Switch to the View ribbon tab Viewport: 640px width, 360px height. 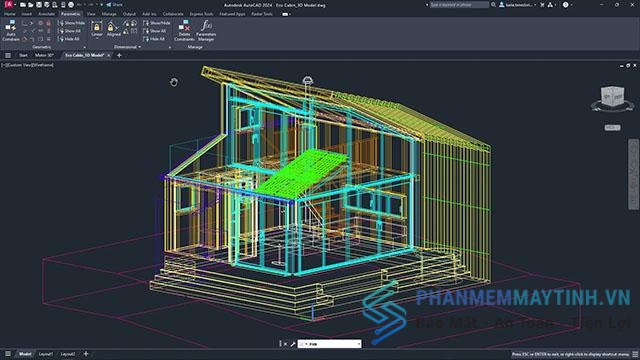click(x=91, y=14)
